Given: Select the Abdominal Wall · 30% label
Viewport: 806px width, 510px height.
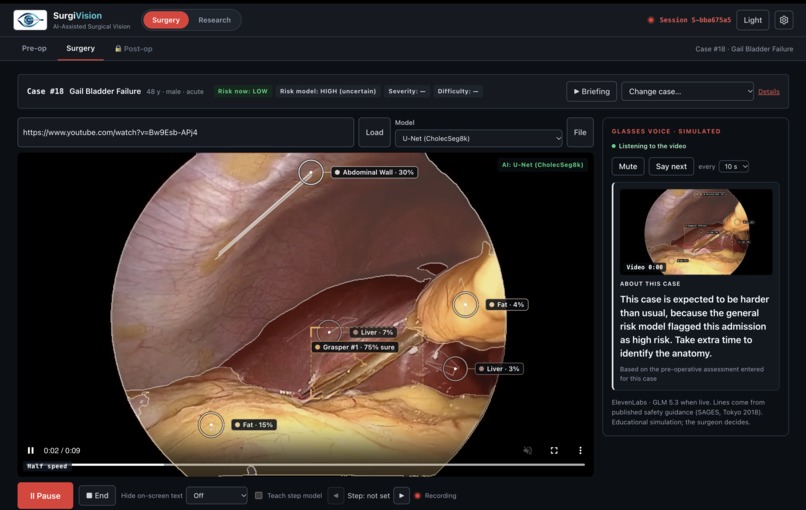Looking at the screenshot, I should pos(374,172).
